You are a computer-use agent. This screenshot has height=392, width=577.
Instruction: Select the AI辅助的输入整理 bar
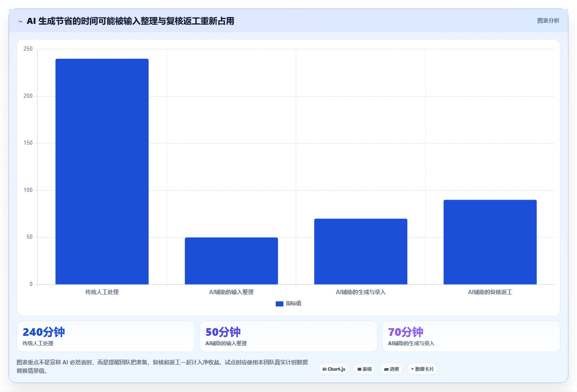tap(231, 261)
